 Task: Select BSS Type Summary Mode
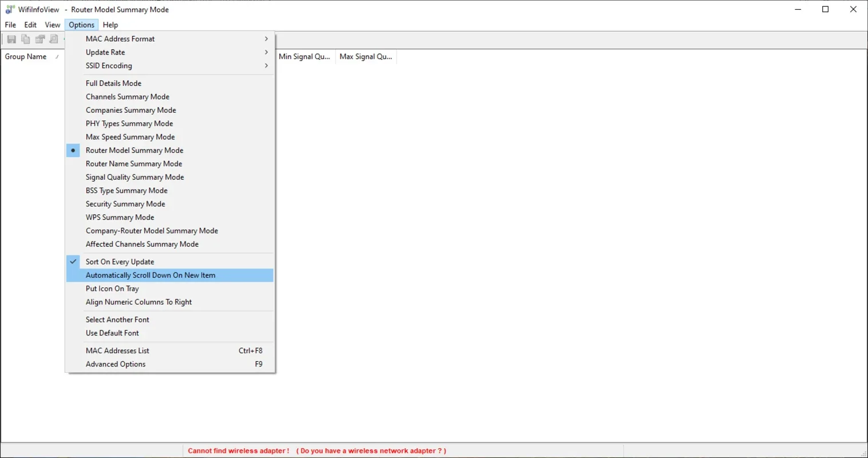pyautogui.click(x=170, y=191)
